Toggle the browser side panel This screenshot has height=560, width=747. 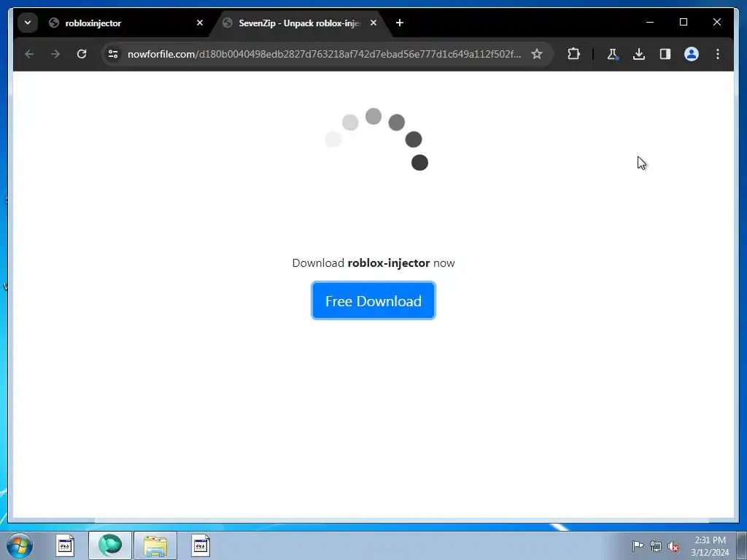tap(665, 54)
